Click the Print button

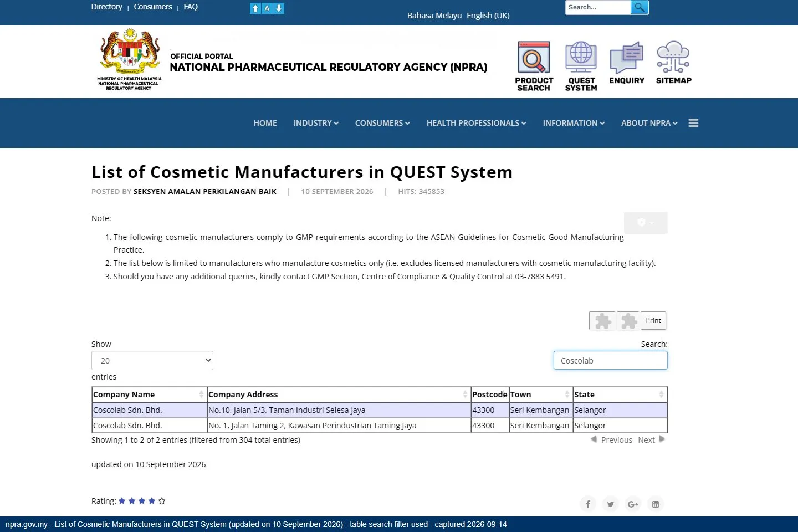(653, 320)
